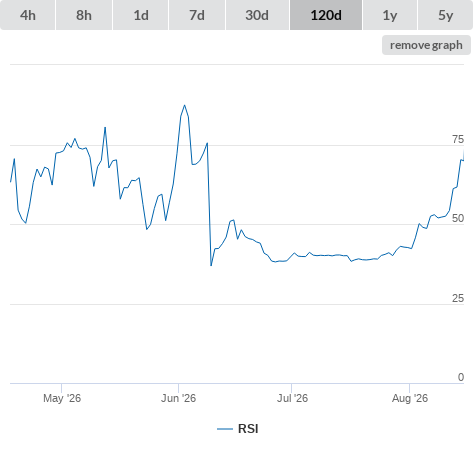This screenshot has height=455, width=474.
Task: Open the 7d time range
Action: coord(197,15)
